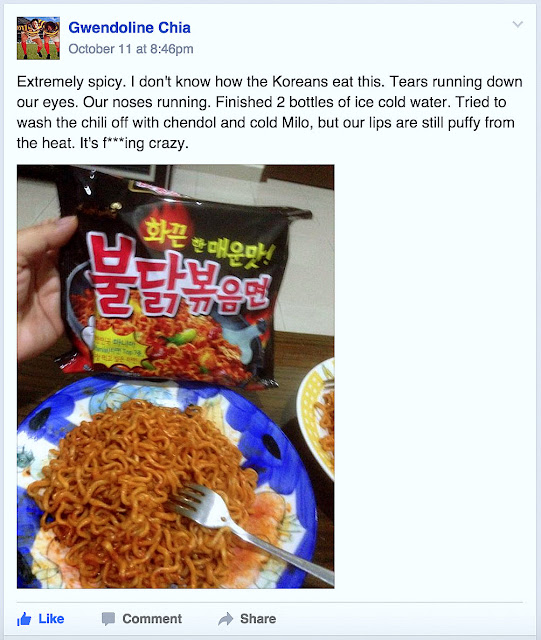The image size is (541, 640).
Task: Click the Share arrow icon
Action: click(x=225, y=619)
